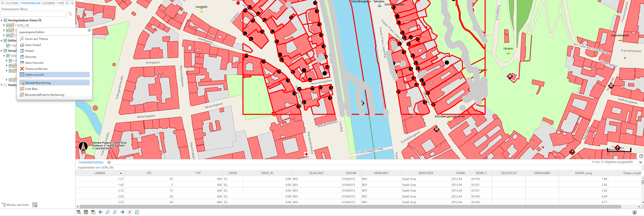The height and width of the screenshot is (216, 644).
Task: Uncheck the Hochgeladene Daten checkbox
Action: [x=6, y=20]
